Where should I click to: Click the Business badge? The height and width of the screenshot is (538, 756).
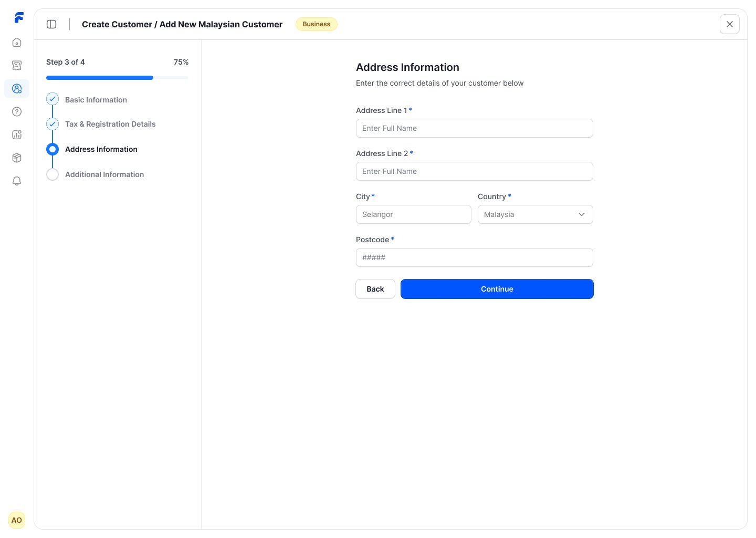tap(317, 24)
